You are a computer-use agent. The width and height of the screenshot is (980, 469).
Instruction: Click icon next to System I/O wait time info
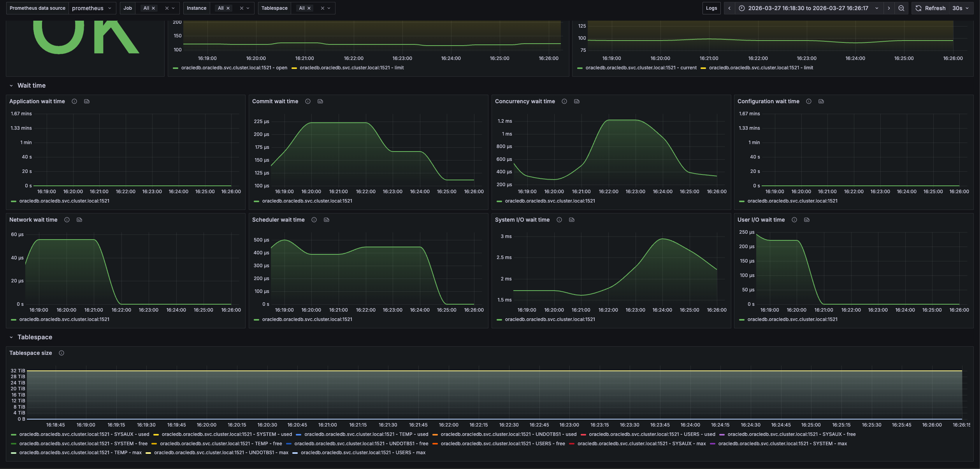pos(572,220)
